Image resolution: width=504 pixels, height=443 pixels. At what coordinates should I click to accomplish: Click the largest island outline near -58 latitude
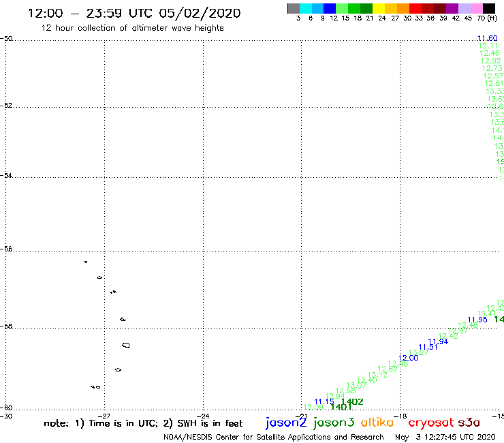point(126,346)
